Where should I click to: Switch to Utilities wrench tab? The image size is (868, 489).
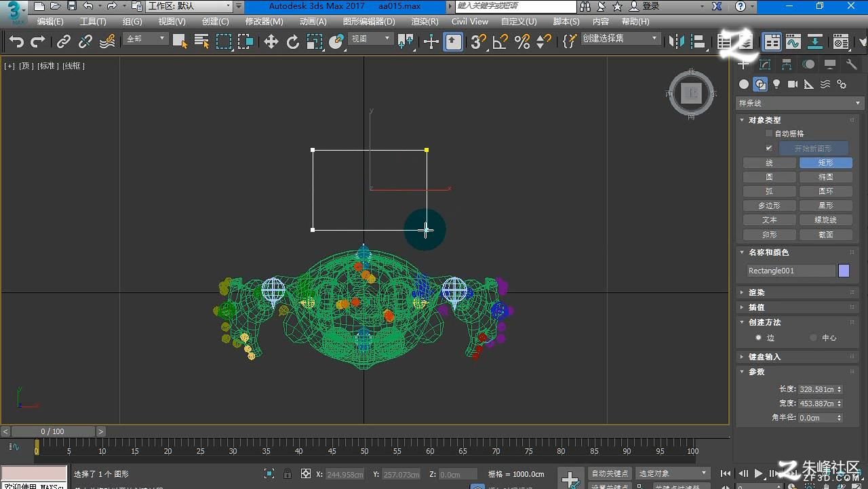(x=852, y=64)
